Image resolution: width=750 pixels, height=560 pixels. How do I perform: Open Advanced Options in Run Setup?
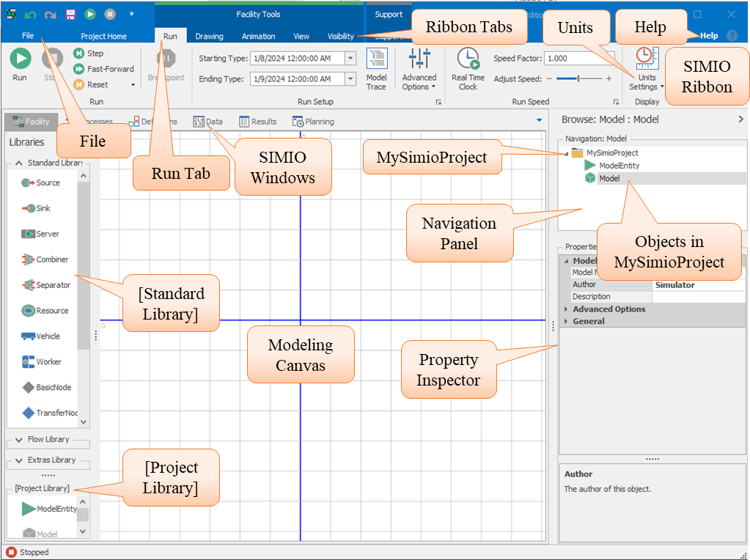(x=419, y=70)
